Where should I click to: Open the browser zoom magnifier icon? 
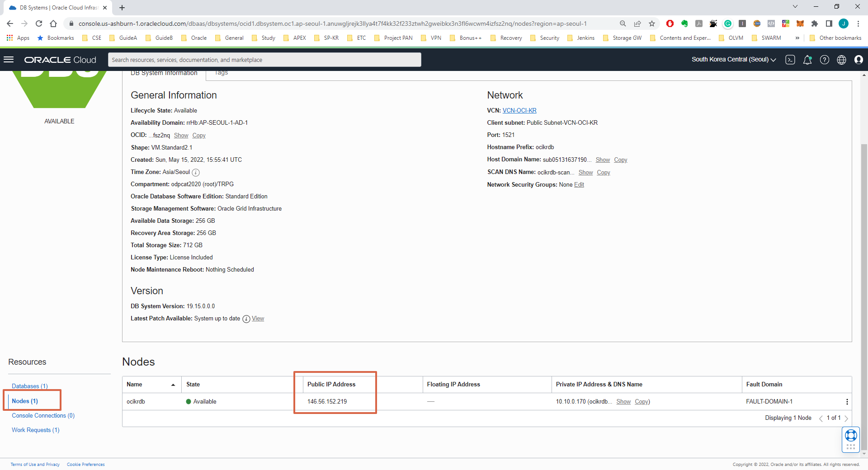[623, 23]
